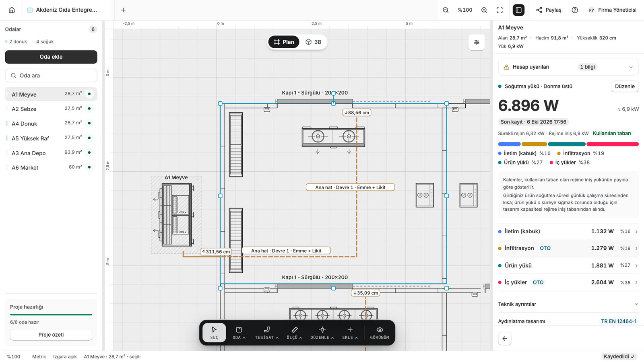Expand İç yükler 2.604 W row
Viewport: 644px width, 362px height.
[568, 282]
